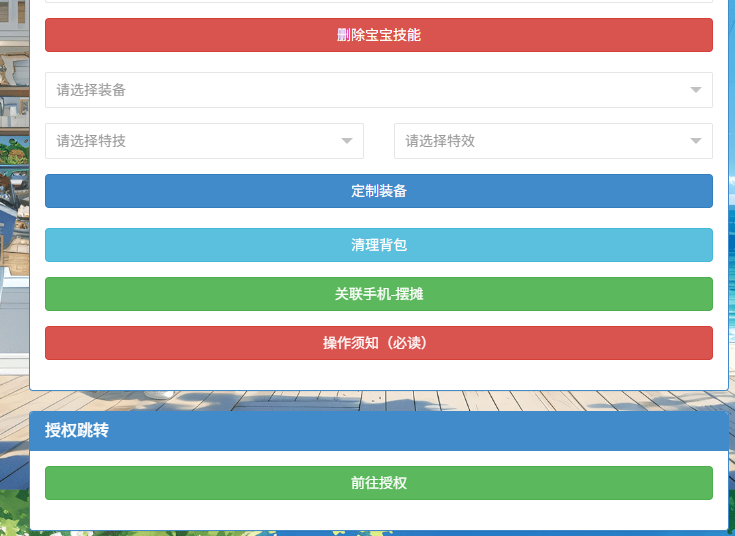This screenshot has width=735, height=536.
Task: Click the arrow icon in 请选择特效 selector
Action: (696, 141)
